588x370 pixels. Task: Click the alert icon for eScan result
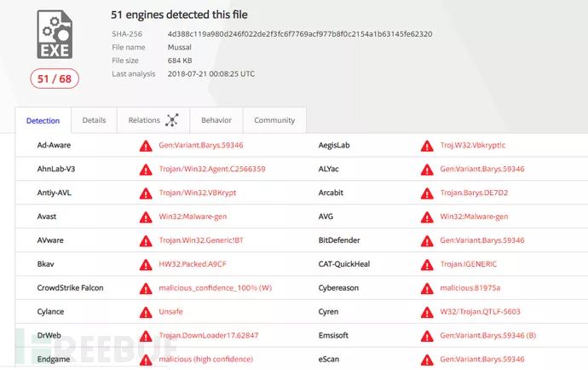426,360
